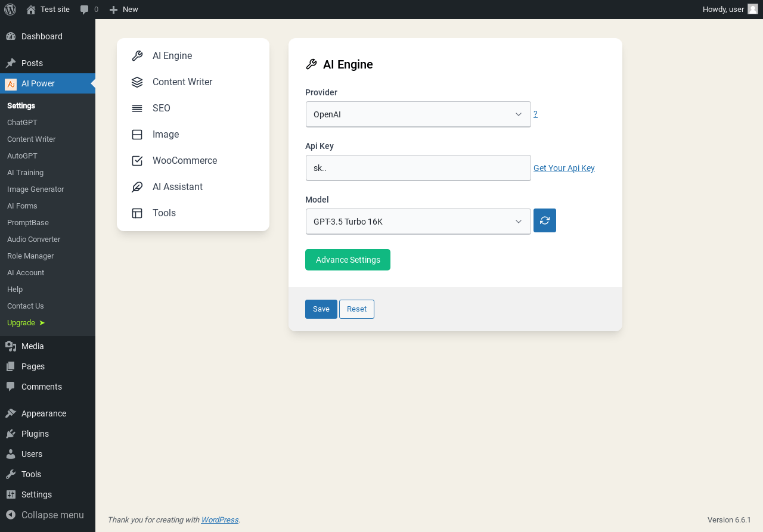
Task: Click the Tools layout icon in tab list
Action: 137,213
